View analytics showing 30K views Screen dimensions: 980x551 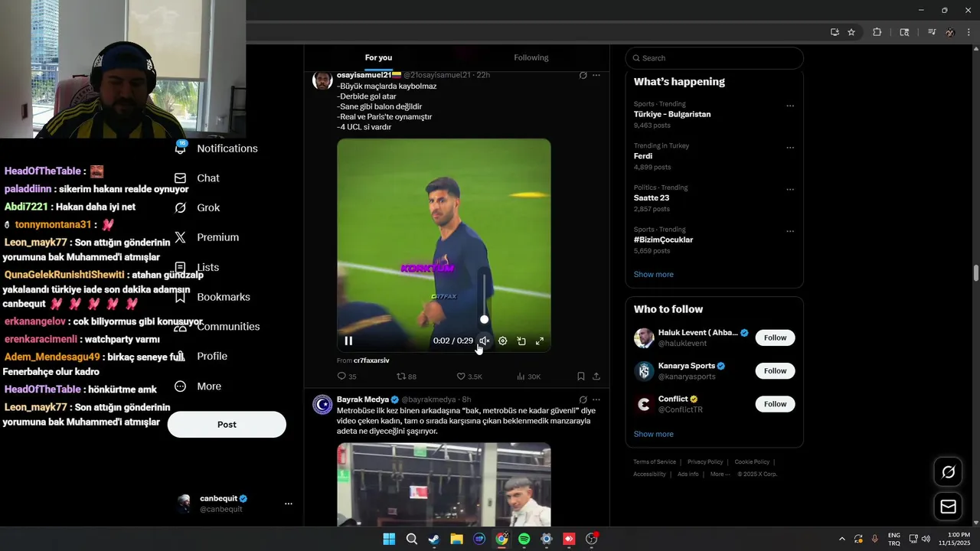(529, 377)
